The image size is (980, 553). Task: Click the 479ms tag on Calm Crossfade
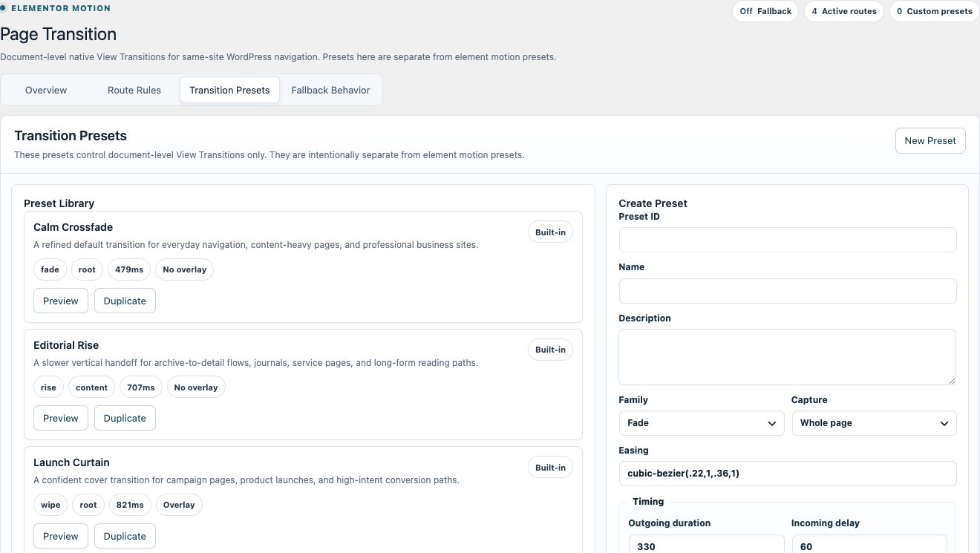coord(129,269)
